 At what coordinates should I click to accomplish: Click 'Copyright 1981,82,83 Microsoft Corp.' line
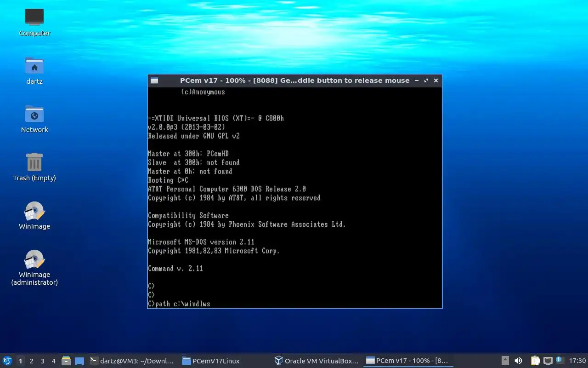[x=214, y=251]
